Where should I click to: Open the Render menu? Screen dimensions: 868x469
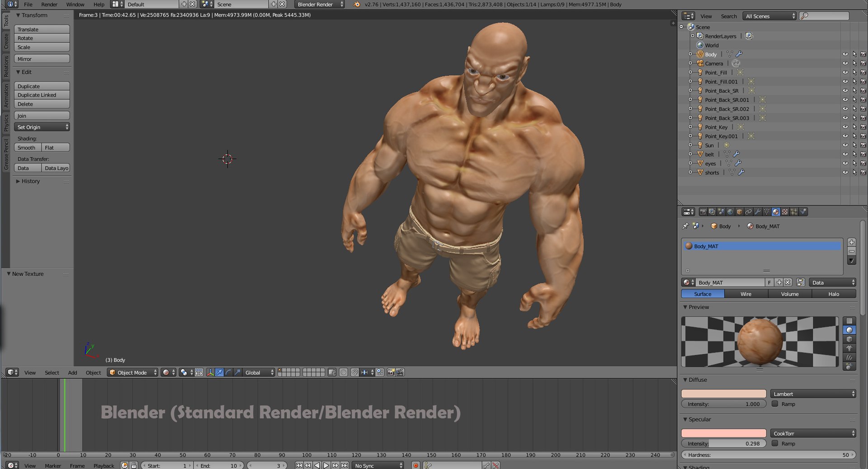(x=49, y=5)
